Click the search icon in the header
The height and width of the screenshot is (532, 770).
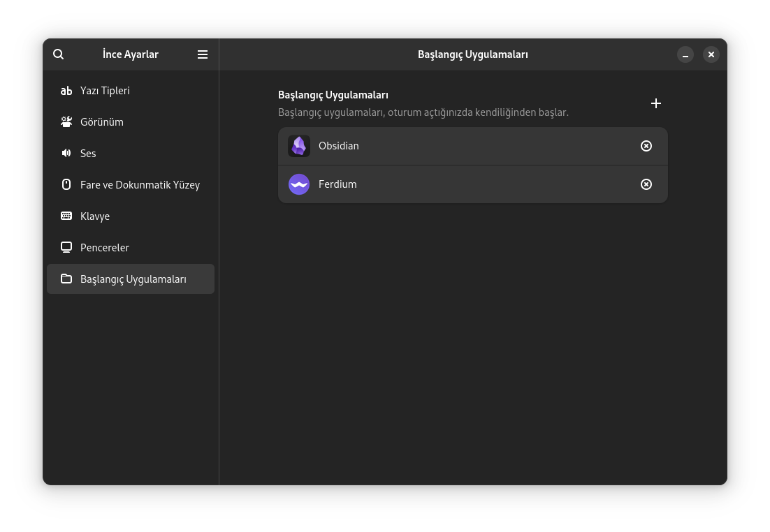click(58, 54)
